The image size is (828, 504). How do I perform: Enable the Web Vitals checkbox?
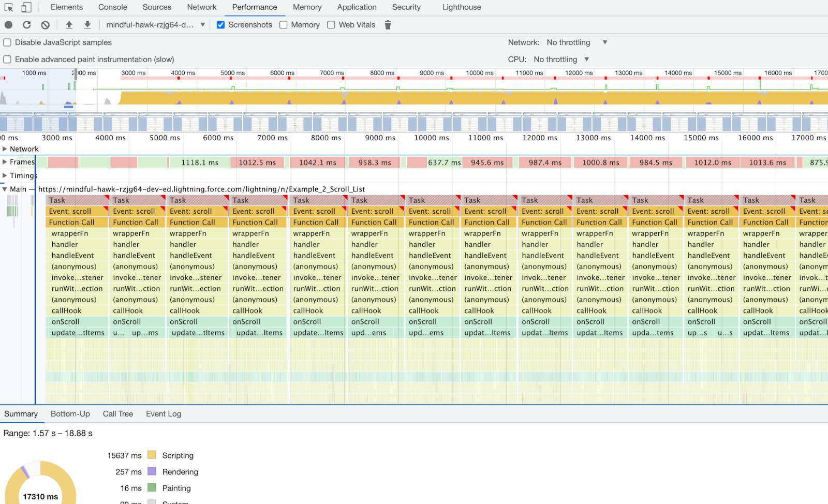coord(331,25)
